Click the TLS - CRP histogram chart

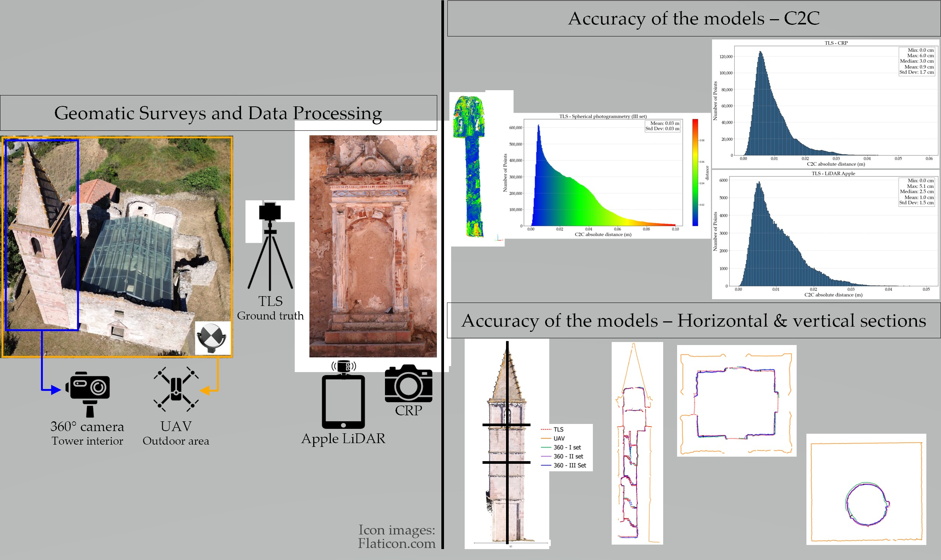825,104
